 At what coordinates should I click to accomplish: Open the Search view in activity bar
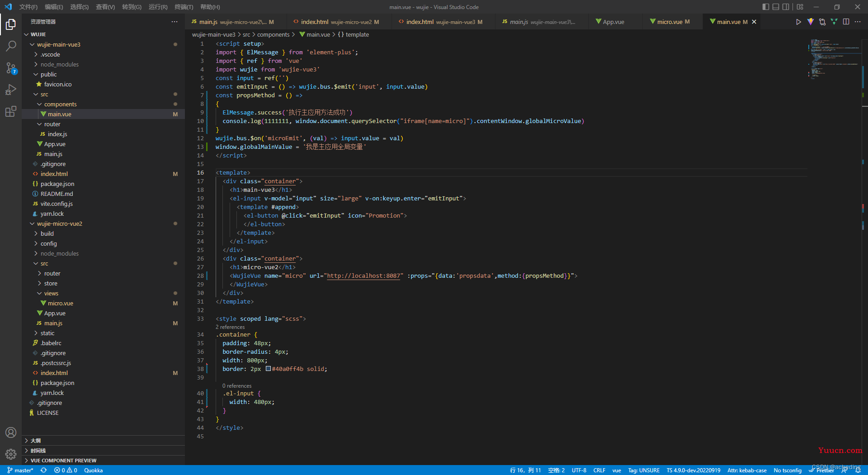11,46
